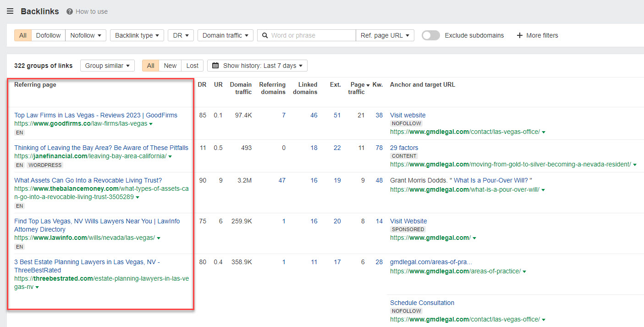
Task: Click the Referring domains column header
Action: point(272,88)
